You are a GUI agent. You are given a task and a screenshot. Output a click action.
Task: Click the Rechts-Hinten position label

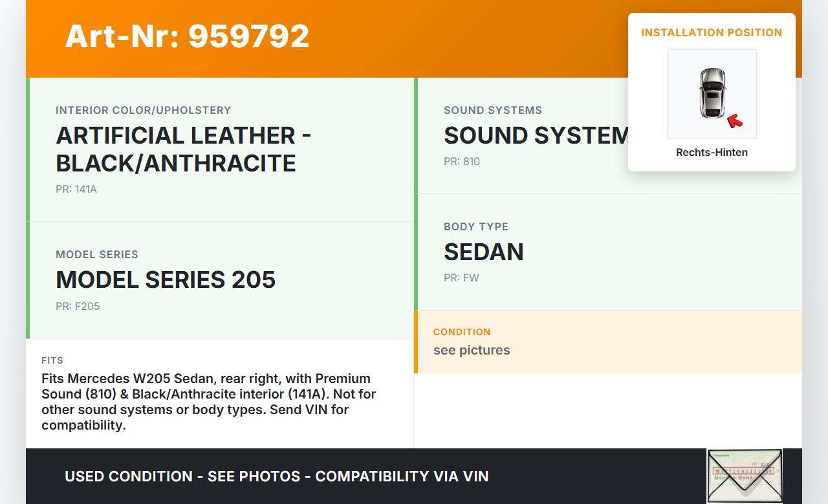712,153
